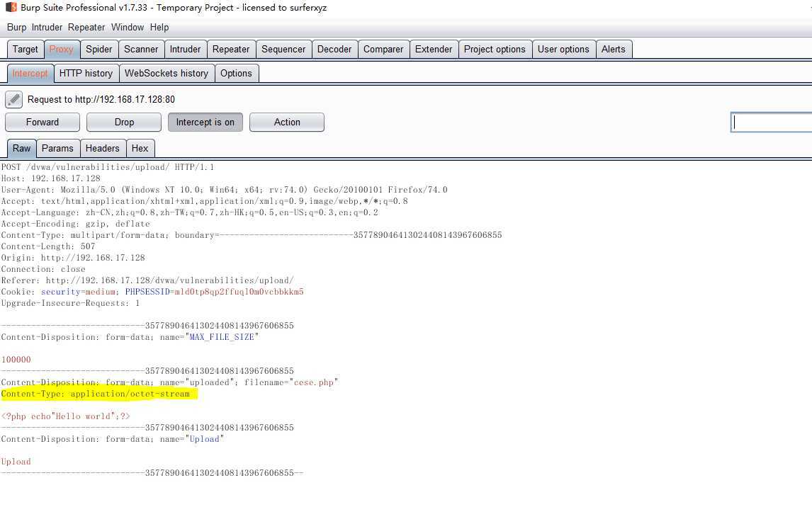Click the Burp Suite logo icon
The height and width of the screenshot is (524, 812).
pos(11,7)
